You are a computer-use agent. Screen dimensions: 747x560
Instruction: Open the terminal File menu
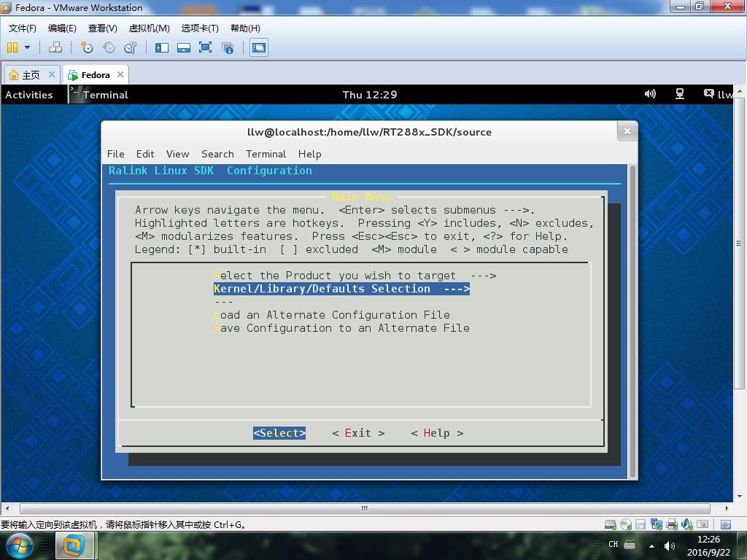(x=116, y=154)
